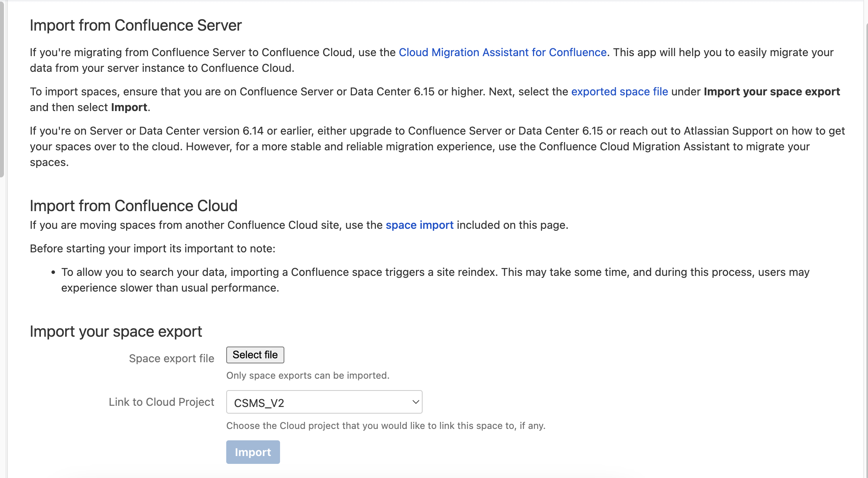Click the site reindex bullet point text

pyautogui.click(x=435, y=280)
